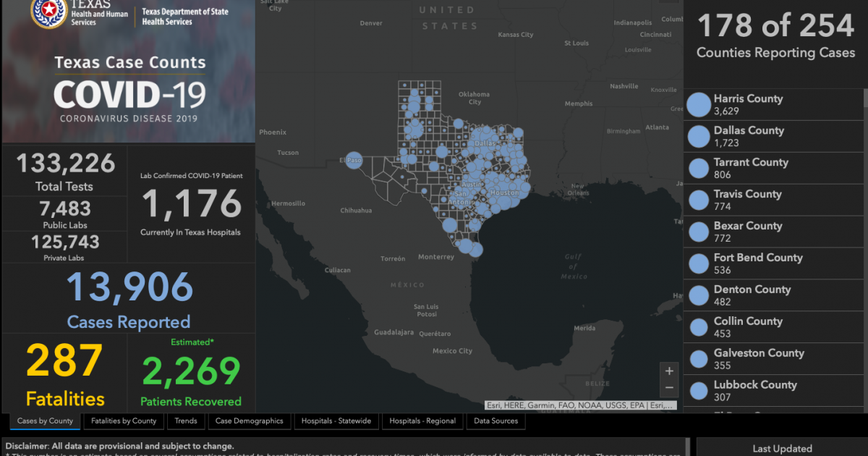Screen dimensions: 868x456
Task: Zoom in on the map
Action: (669, 371)
